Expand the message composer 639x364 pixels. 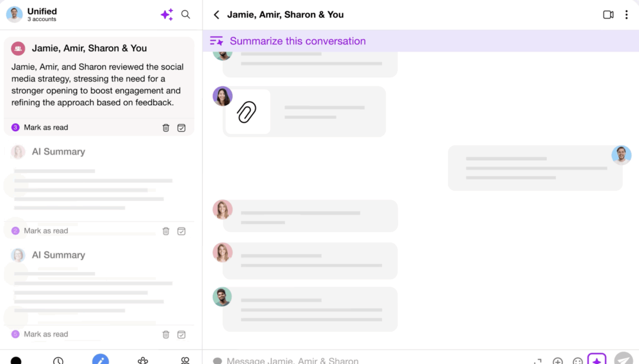coord(538,361)
